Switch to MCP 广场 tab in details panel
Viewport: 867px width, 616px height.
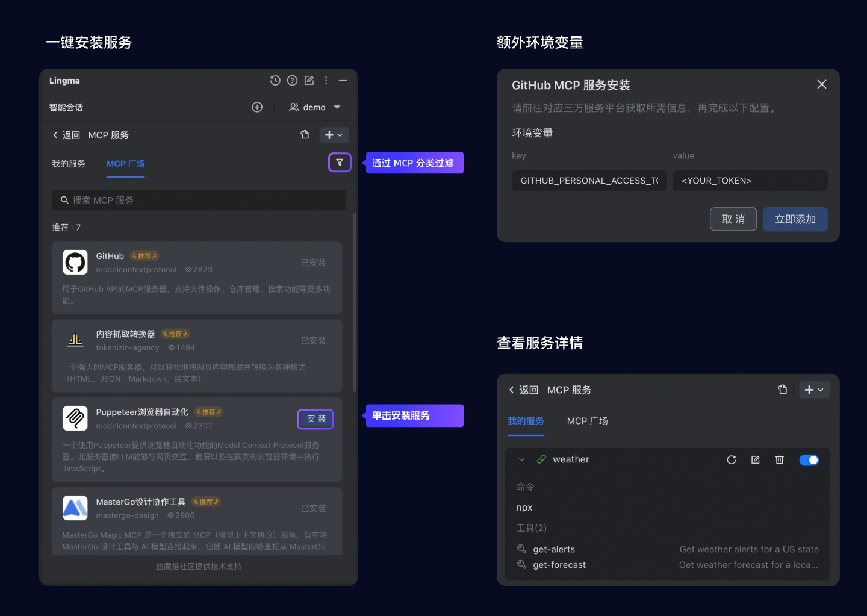coord(587,421)
